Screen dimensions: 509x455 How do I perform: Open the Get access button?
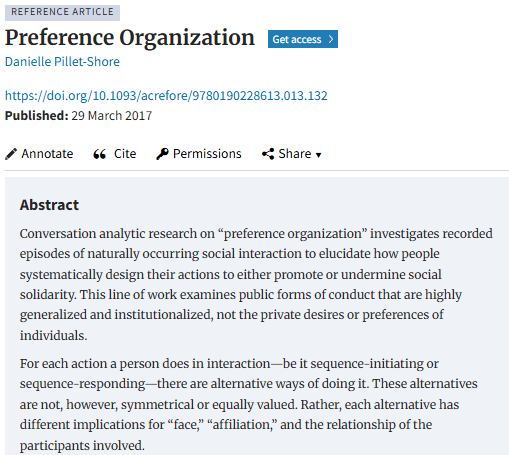pos(303,39)
